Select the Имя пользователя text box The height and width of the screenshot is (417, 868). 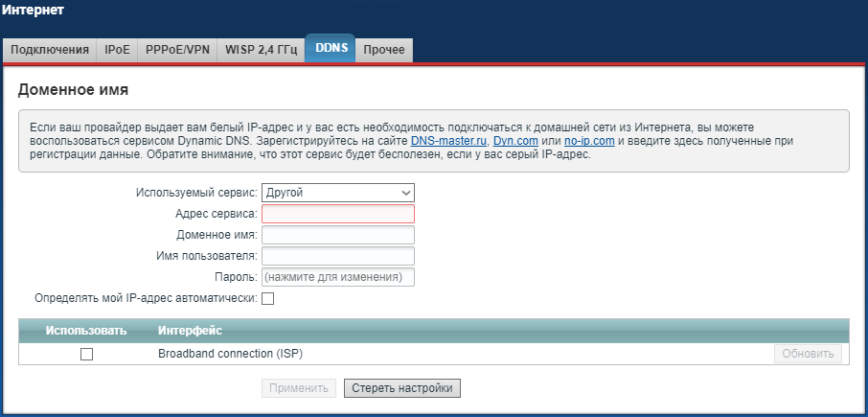(337, 256)
